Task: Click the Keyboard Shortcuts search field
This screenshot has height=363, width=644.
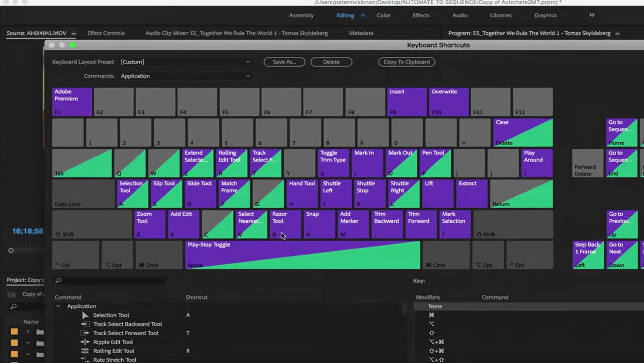Action: [x=111, y=281]
